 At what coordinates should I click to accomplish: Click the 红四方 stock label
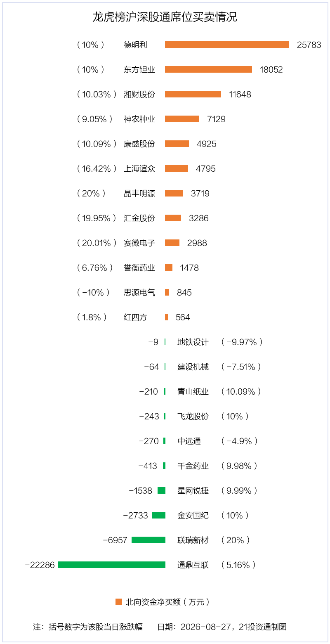coord(135,317)
